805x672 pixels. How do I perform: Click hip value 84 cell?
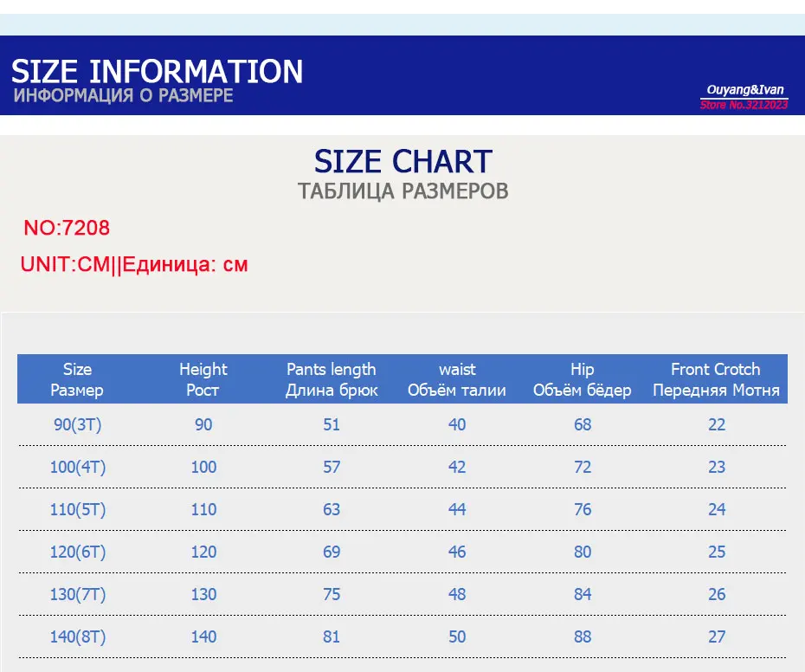(583, 594)
